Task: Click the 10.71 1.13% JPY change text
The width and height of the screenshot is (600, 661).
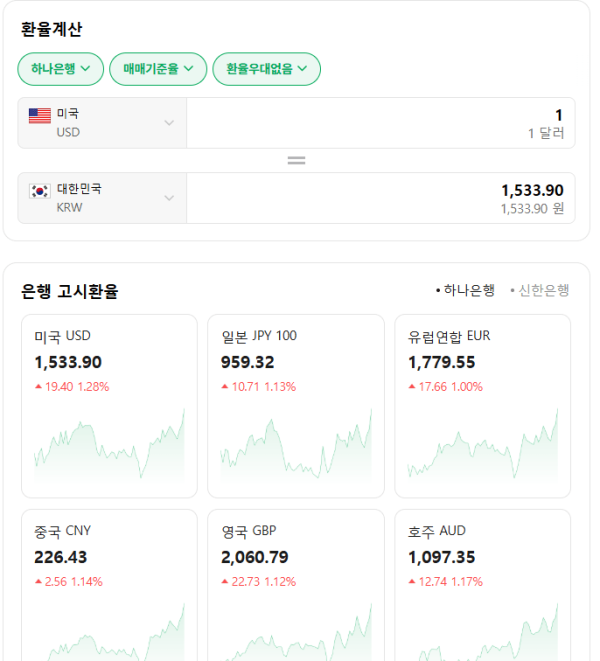Action: coord(259,387)
